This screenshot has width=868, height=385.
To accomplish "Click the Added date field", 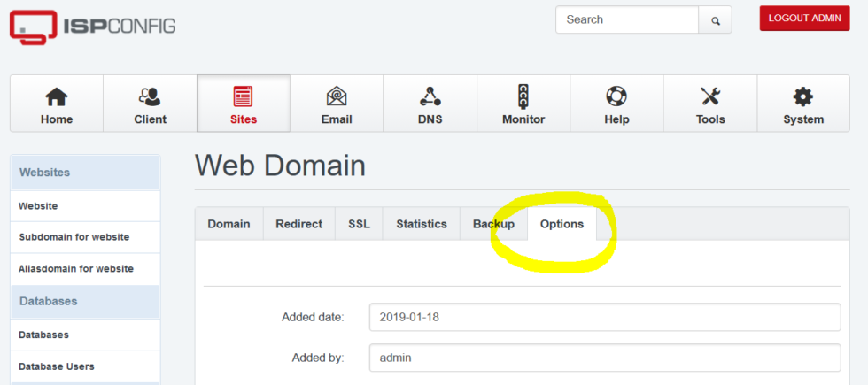I will [604, 317].
